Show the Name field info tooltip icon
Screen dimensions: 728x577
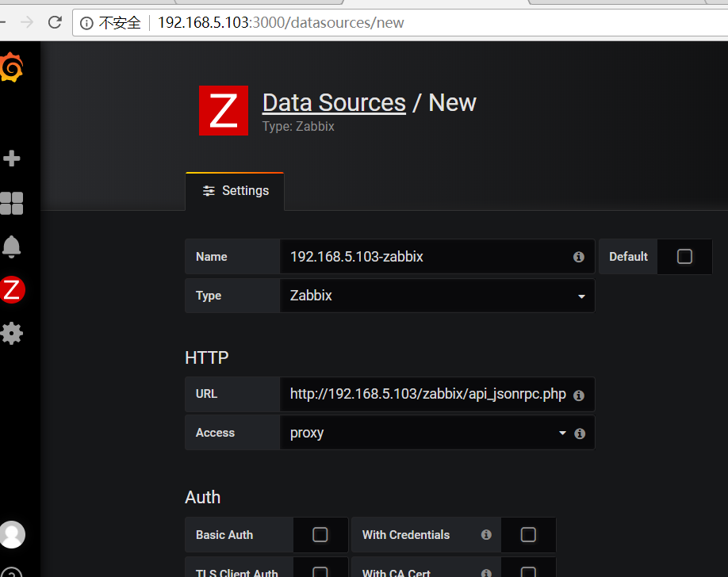pyautogui.click(x=578, y=257)
